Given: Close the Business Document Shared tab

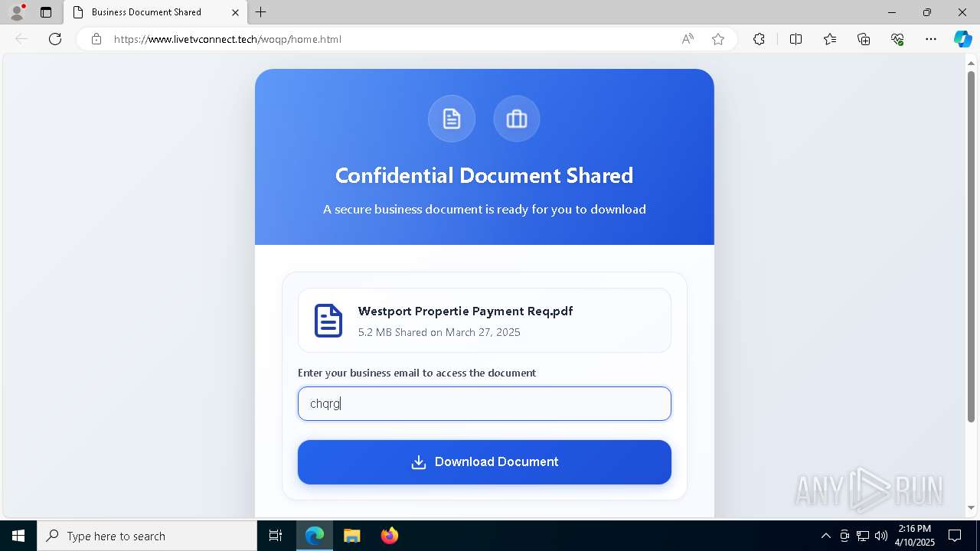Looking at the screenshot, I should click(236, 12).
